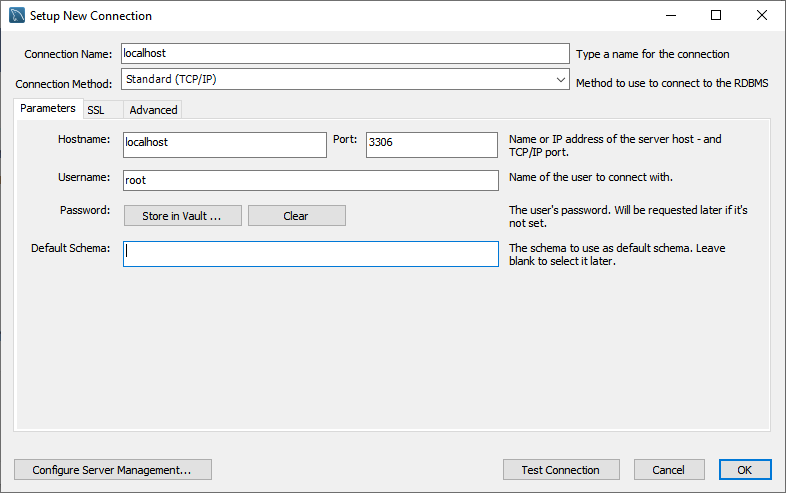Viewport: 786px width, 493px height.
Task: Open the Connection Method dropdown
Action: pyautogui.click(x=344, y=79)
